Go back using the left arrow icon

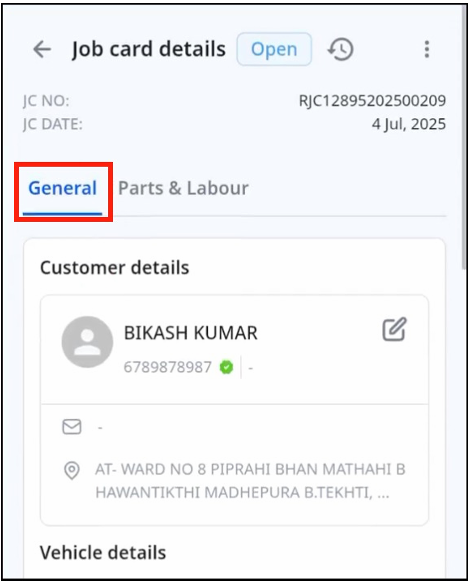[42, 49]
